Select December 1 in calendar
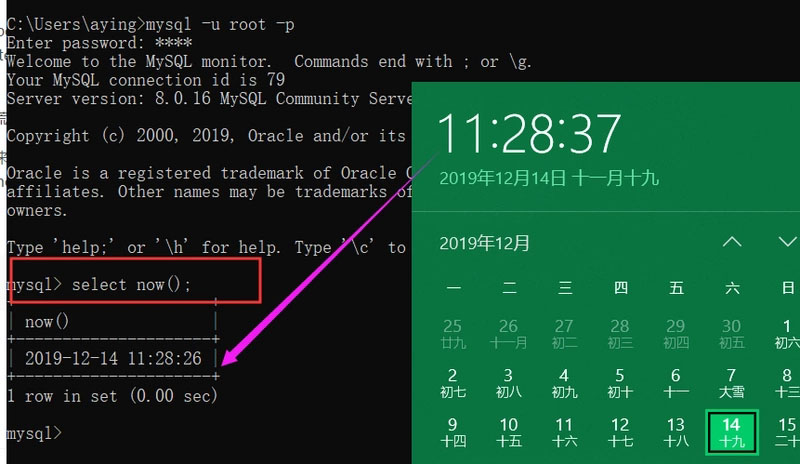 point(787,333)
